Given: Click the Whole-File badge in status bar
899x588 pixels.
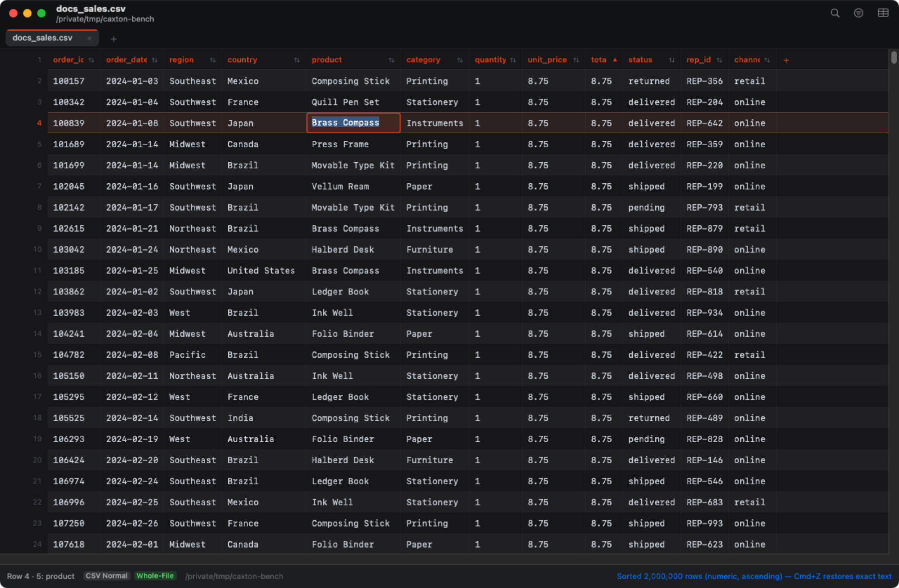Looking at the screenshot, I should point(155,576).
